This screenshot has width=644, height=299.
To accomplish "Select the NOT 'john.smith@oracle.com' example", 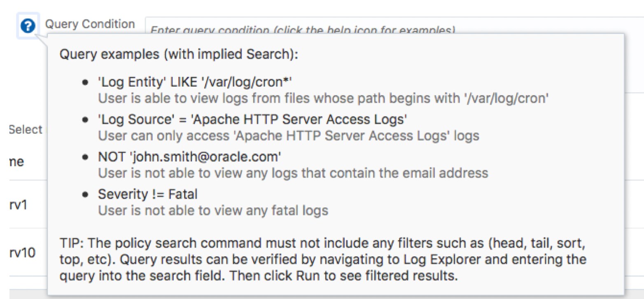I will pos(189,157).
